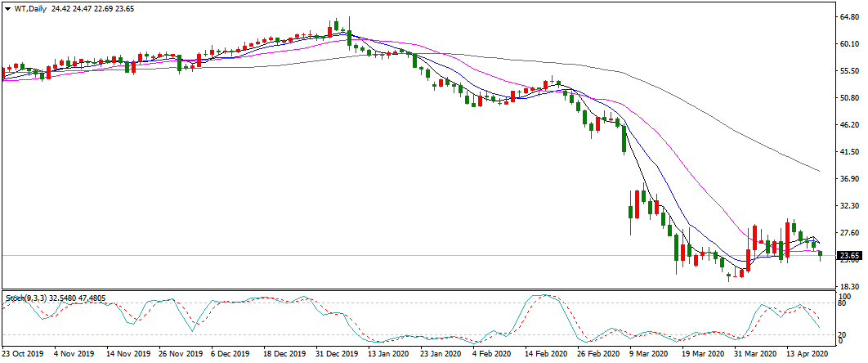This screenshot has height=363, width=868.
Task: Click the stochastic 20 level label
Action: coord(839,334)
